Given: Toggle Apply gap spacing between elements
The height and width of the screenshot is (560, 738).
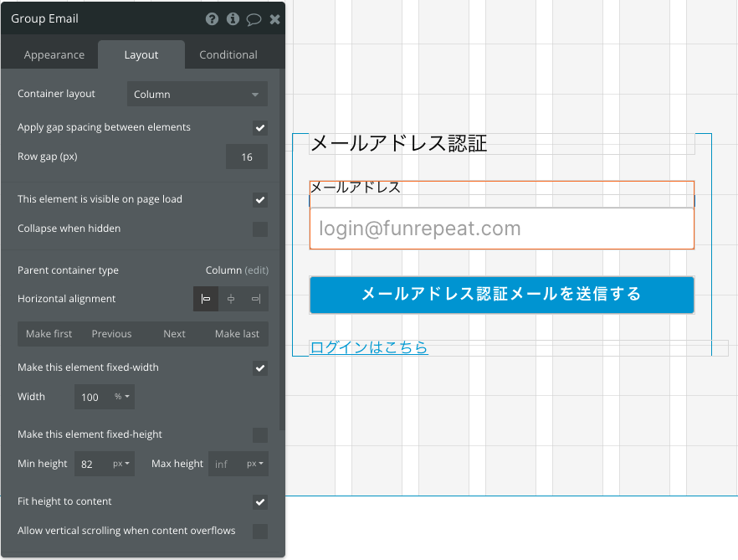Looking at the screenshot, I should (x=259, y=127).
